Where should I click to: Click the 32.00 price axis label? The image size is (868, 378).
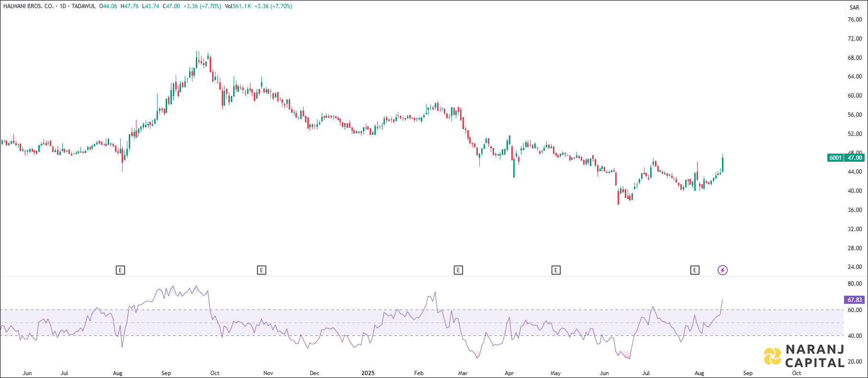pyautogui.click(x=855, y=229)
